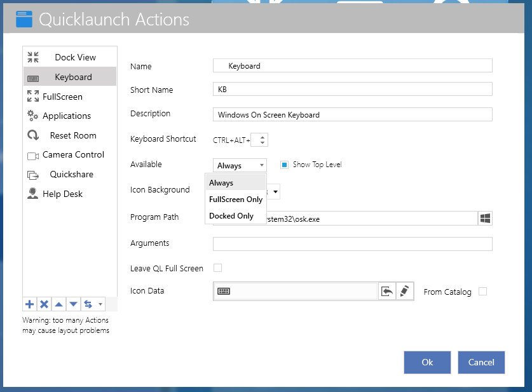This screenshot has height=392, width=532.
Task: Select FullScreen action entry
Action: point(70,97)
